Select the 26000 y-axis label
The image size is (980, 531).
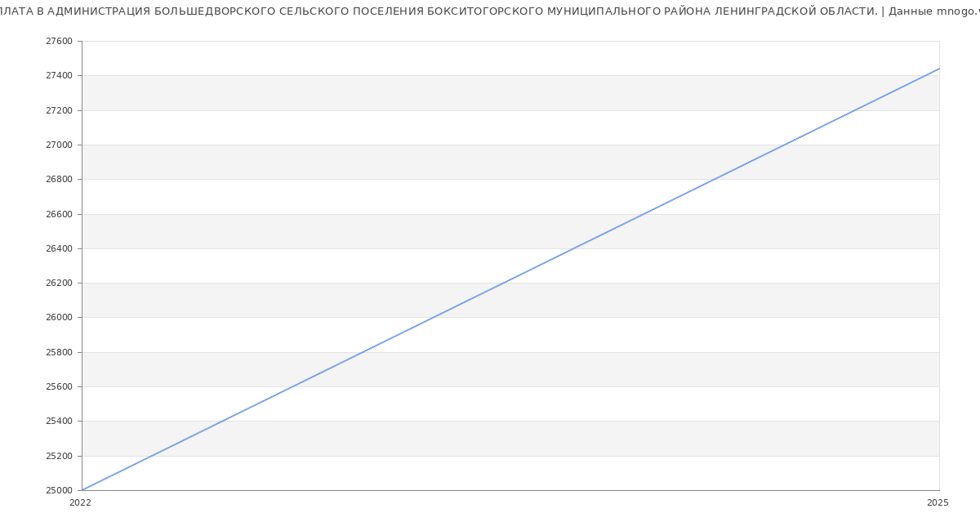59,318
